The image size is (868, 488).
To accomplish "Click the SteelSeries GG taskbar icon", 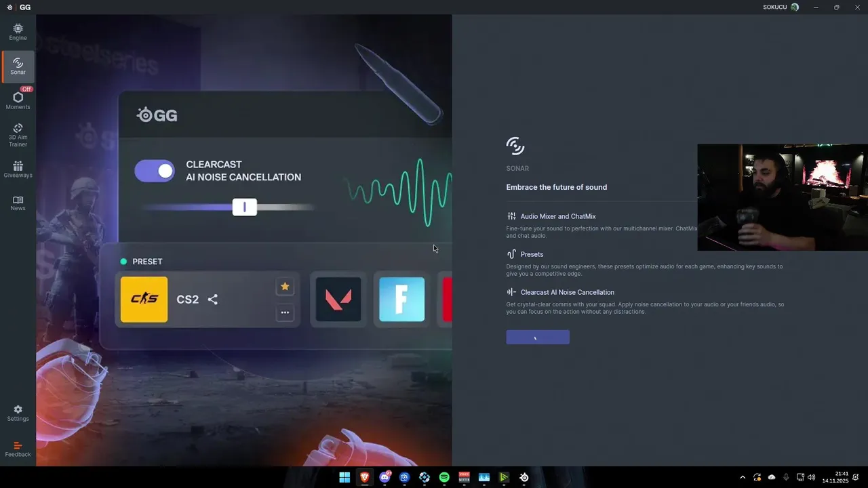I will pos(524,477).
